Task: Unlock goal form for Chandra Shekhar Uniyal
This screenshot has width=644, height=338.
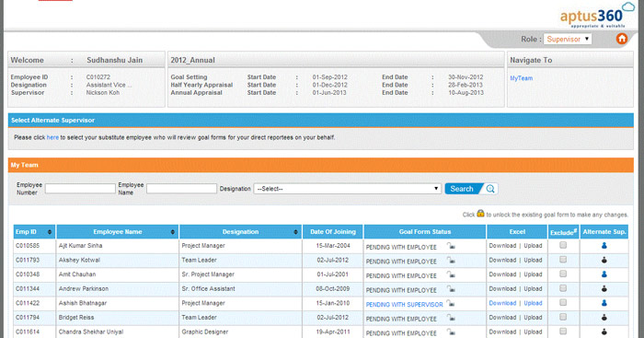Action: coord(451,332)
